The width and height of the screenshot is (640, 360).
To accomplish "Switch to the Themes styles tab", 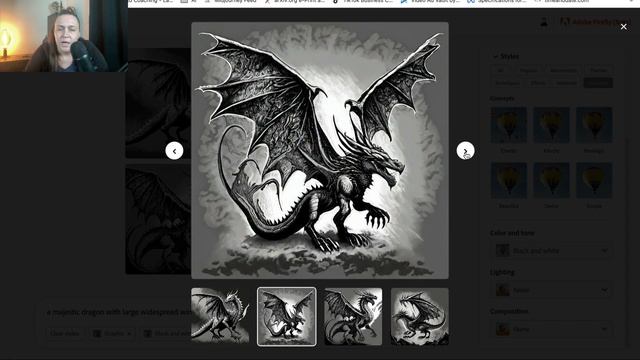I will pyautogui.click(x=598, y=70).
